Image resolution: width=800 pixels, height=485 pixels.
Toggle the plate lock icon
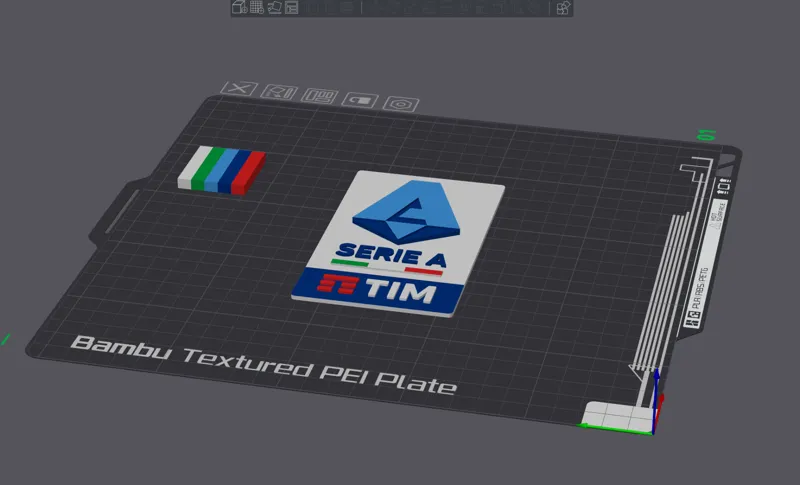click(x=360, y=99)
